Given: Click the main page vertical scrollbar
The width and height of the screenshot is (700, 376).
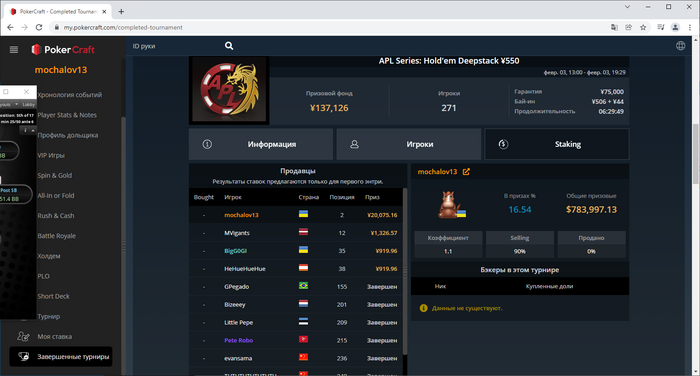Looking at the screenshot, I should pyautogui.click(x=695, y=154).
